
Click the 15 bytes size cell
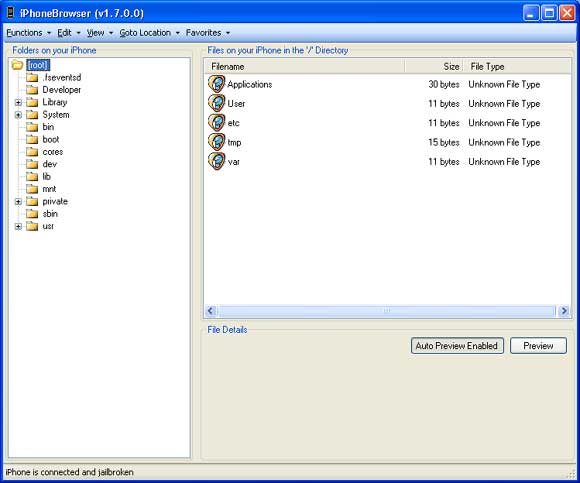444,142
